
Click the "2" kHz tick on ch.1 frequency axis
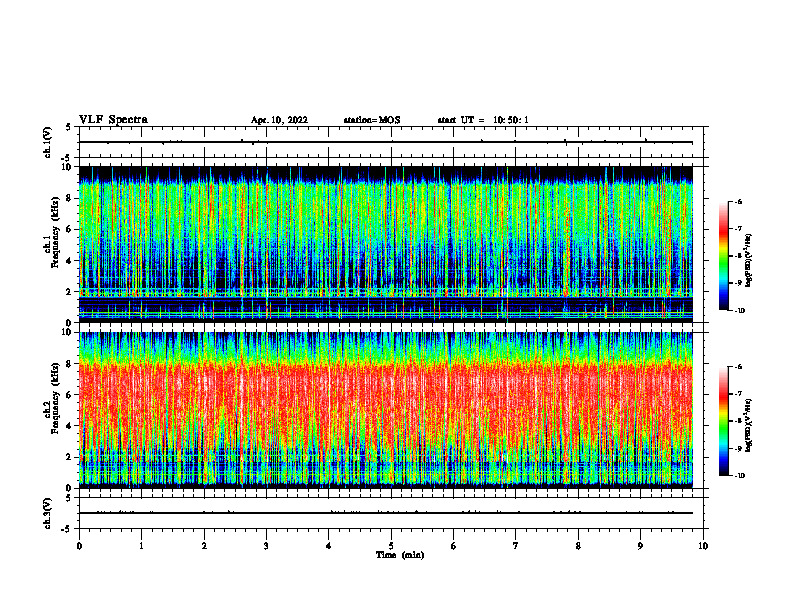(x=69, y=292)
